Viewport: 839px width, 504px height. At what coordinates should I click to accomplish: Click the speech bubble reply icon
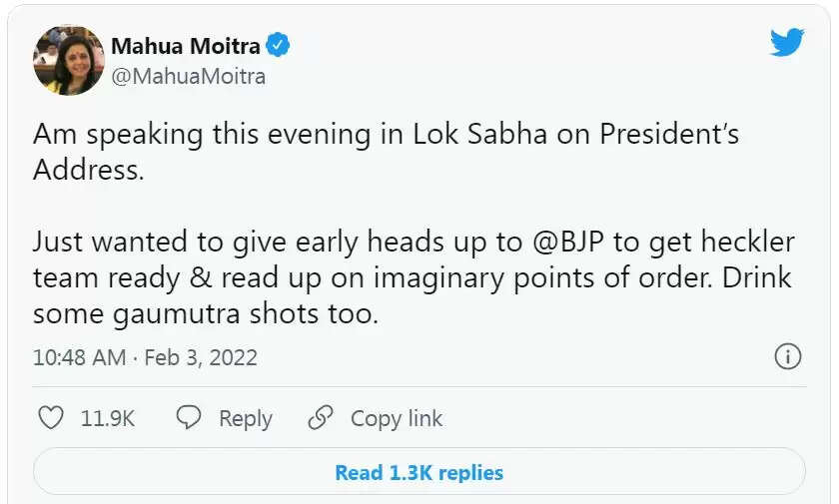point(189,417)
